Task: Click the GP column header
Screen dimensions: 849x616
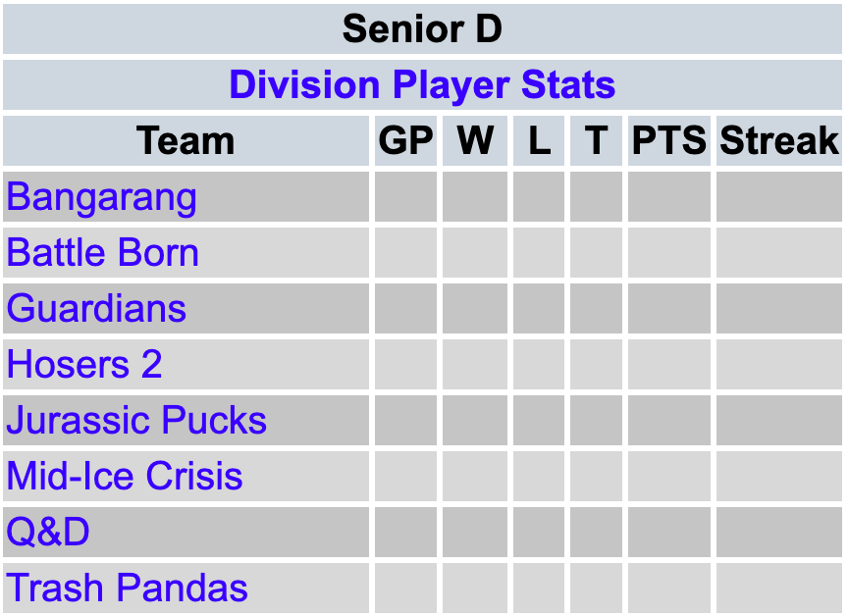Action: click(x=405, y=141)
